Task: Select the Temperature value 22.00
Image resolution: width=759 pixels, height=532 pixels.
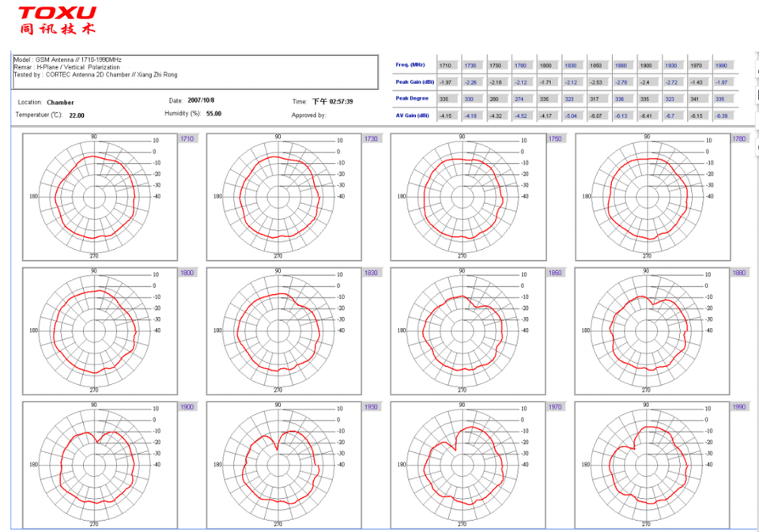Action: [77, 115]
